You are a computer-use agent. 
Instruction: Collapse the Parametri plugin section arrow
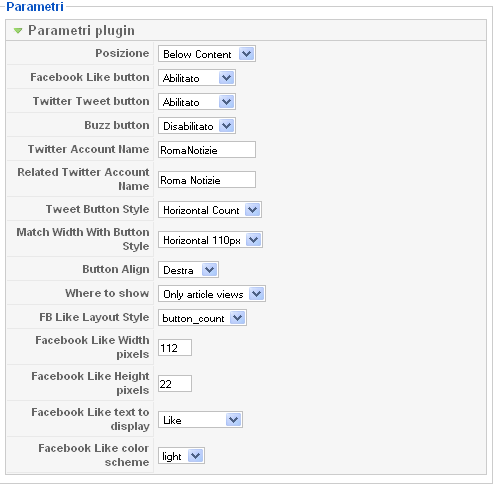[18, 31]
